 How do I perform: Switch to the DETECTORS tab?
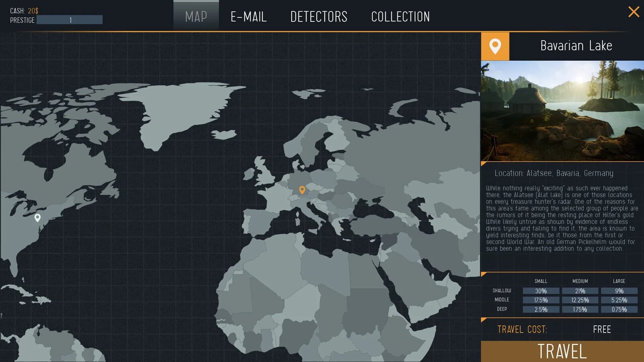click(x=319, y=16)
